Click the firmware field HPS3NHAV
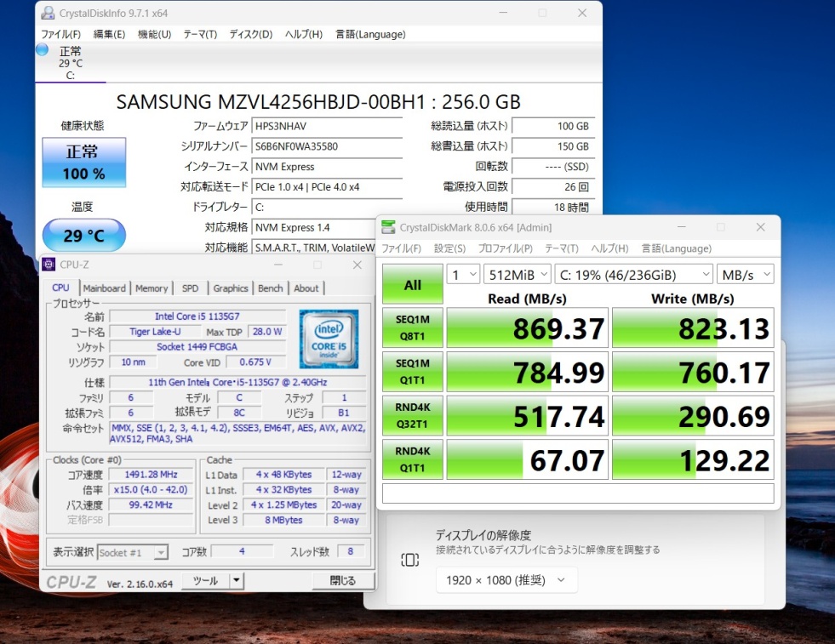The width and height of the screenshot is (835, 644). click(x=327, y=126)
